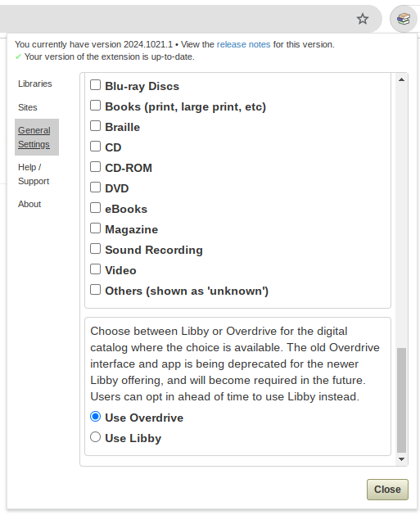This screenshot has width=420, height=515.
Task: Click the scrollbar up arrow
Action: point(401,79)
